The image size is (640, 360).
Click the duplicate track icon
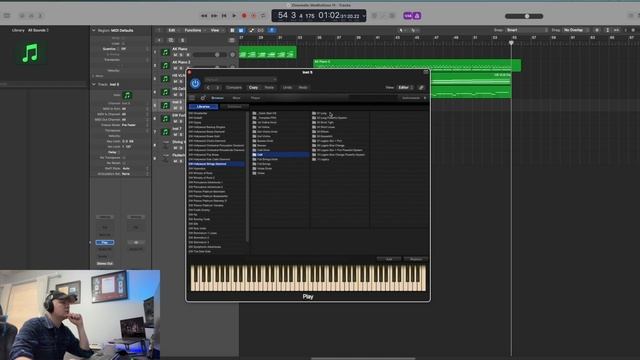coord(171,40)
